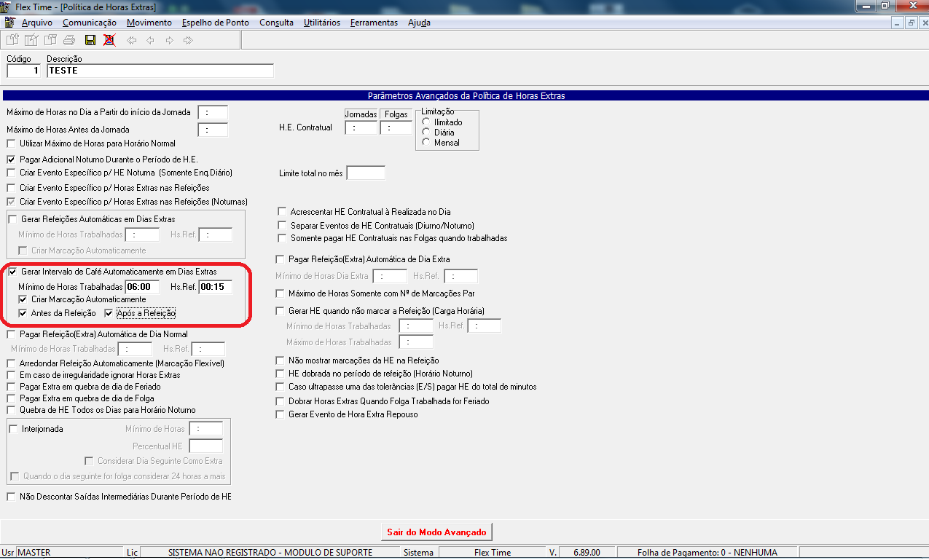Uncheck Antes da Refeição checkbox
929x560 pixels.
(24, 313)
